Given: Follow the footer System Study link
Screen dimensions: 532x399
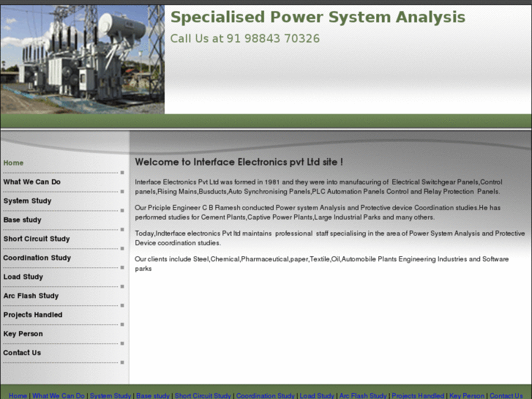Looking at the screenshot, I should click(x=110, y=395).
